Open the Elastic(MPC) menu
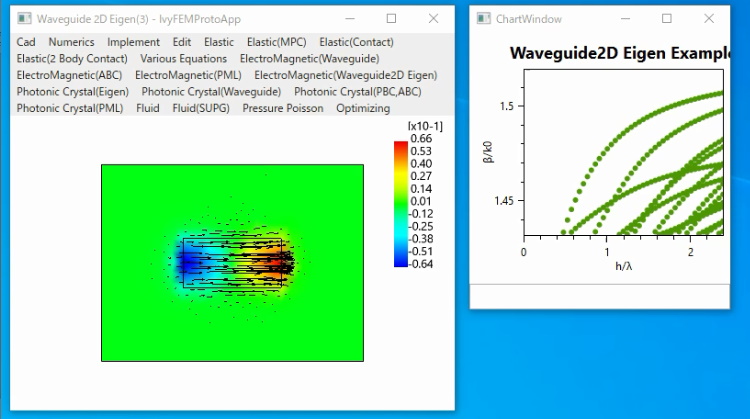 (x=276, y=42)
